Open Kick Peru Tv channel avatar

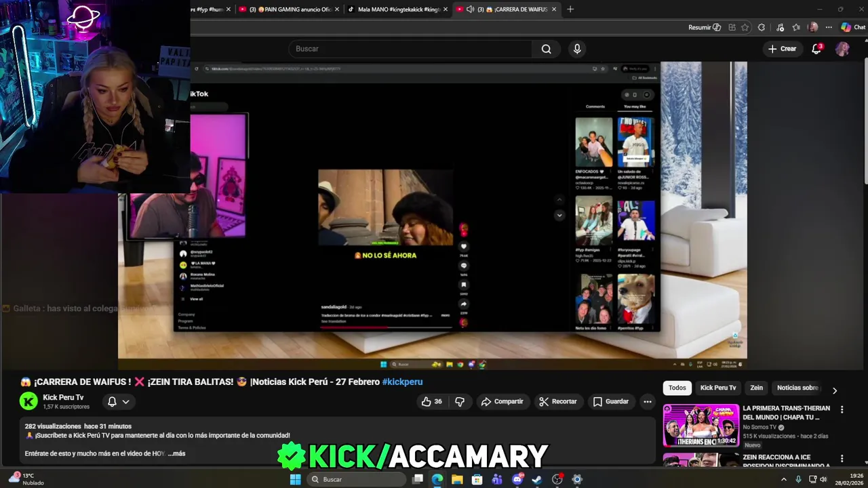click(x=28, y=401)
